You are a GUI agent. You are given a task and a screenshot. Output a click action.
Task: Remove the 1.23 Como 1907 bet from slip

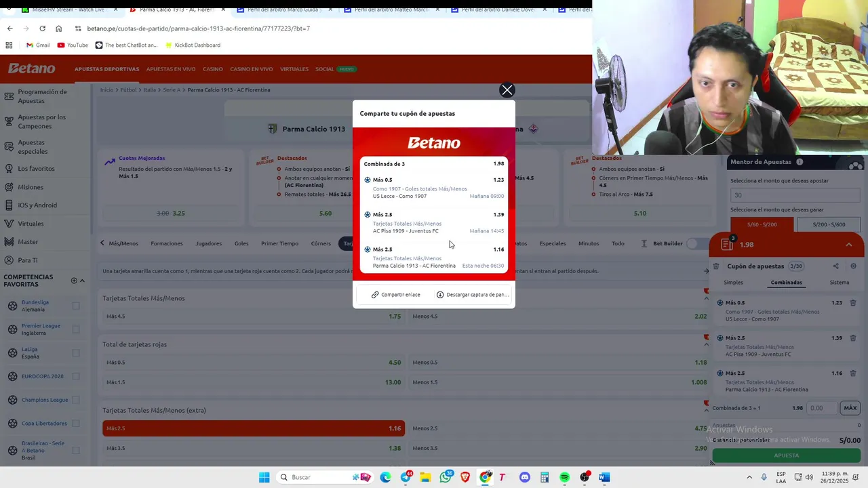pyautogui.click(x=853, y=303)
